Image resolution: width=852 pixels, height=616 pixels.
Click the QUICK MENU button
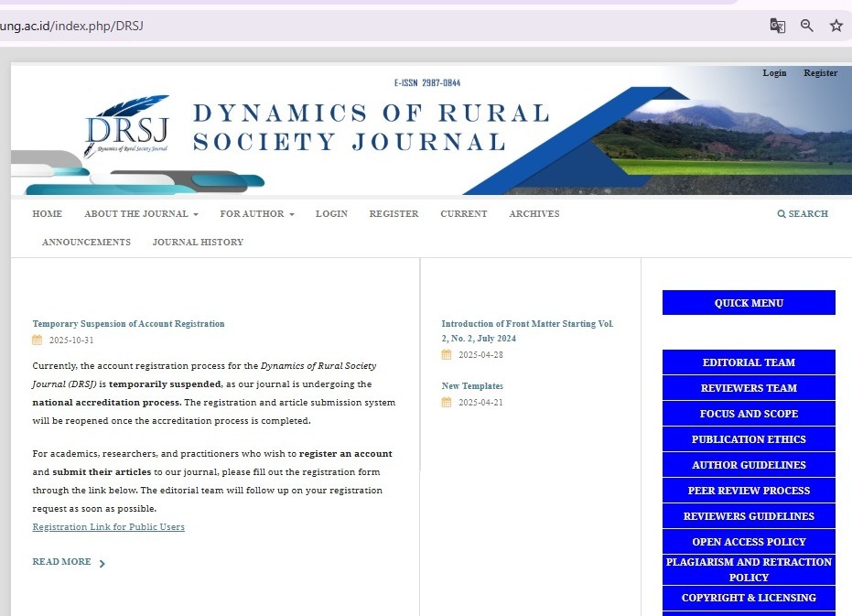(749, 303)
